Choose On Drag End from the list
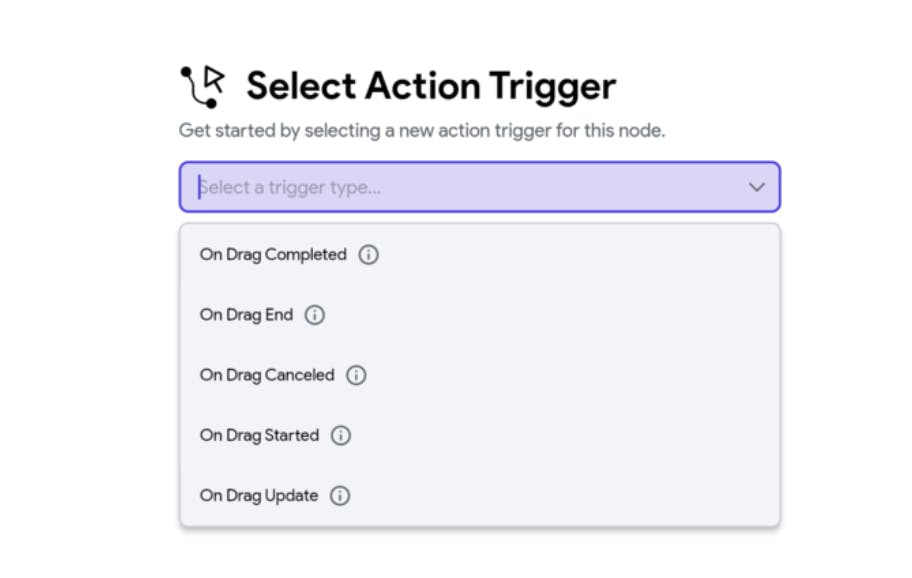Viewport: 912px width, 578px height. click(246, 315)
